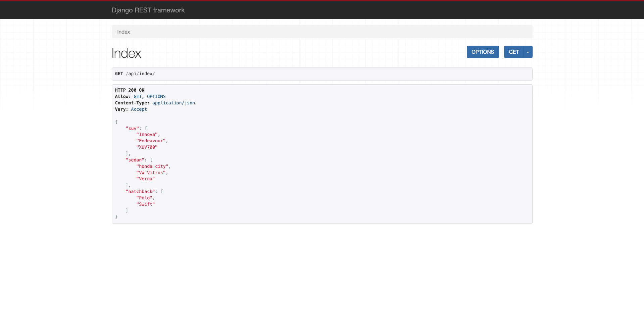This screenshot has height=335, width=644.
Task: Click the OPTIONS request button
Action: pyautogui.click(x=483, y=52)
